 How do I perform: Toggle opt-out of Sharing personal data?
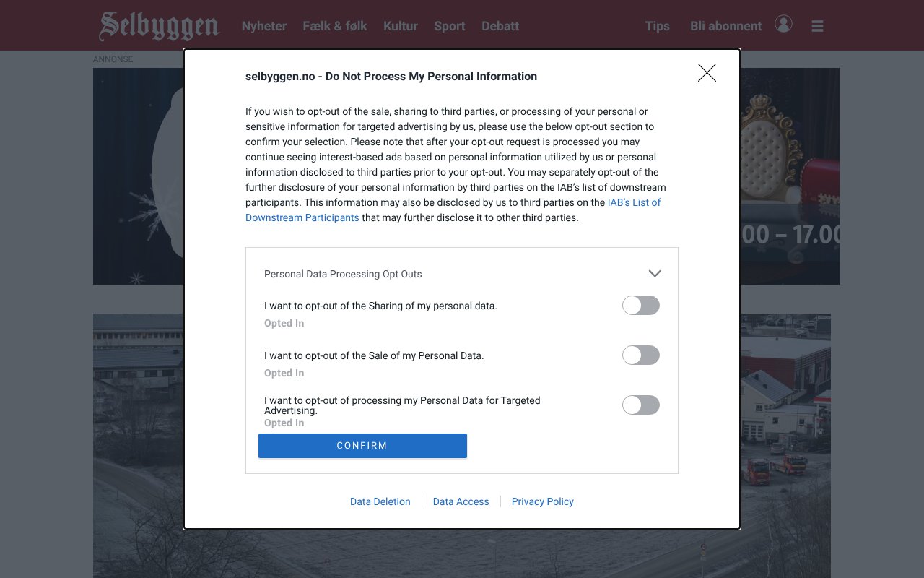tap(640, 306)
